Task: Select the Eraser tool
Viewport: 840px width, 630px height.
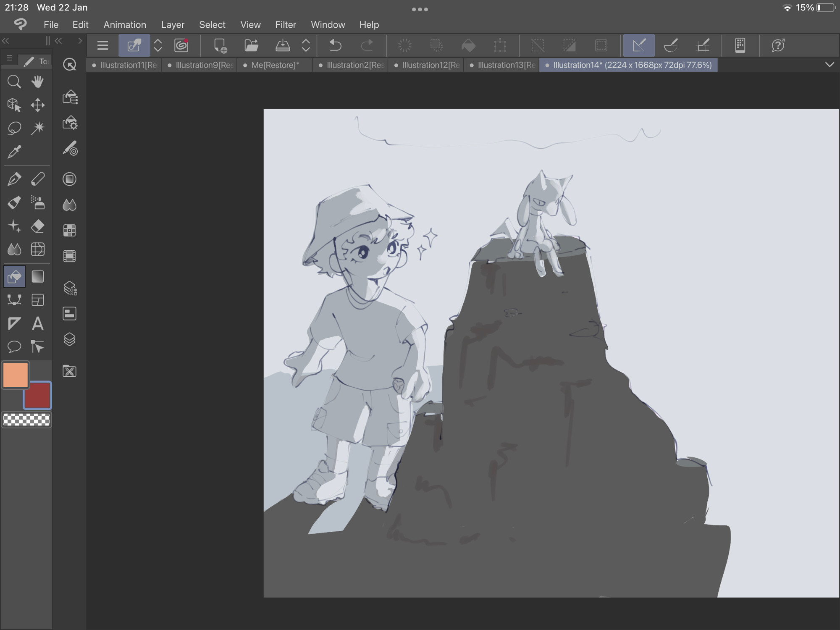Action: pyautogui.click(x=38, y=226)
